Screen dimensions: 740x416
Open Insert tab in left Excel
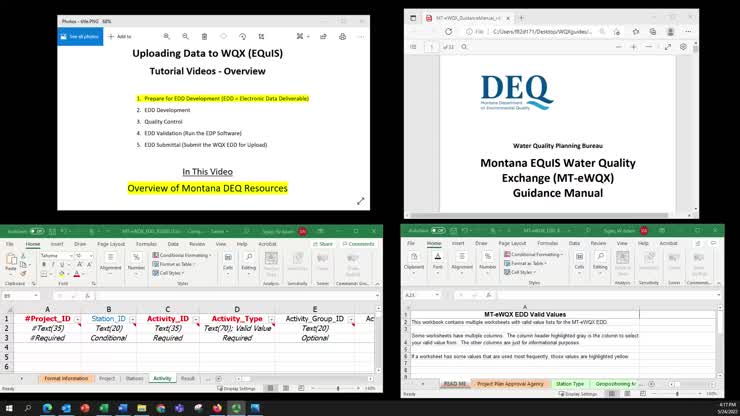pyautogui.click(x=57, y=244)
